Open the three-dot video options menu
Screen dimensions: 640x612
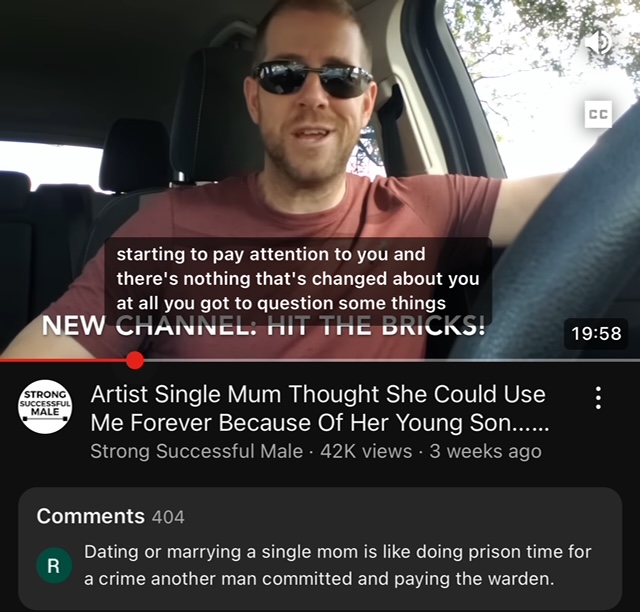598,398
